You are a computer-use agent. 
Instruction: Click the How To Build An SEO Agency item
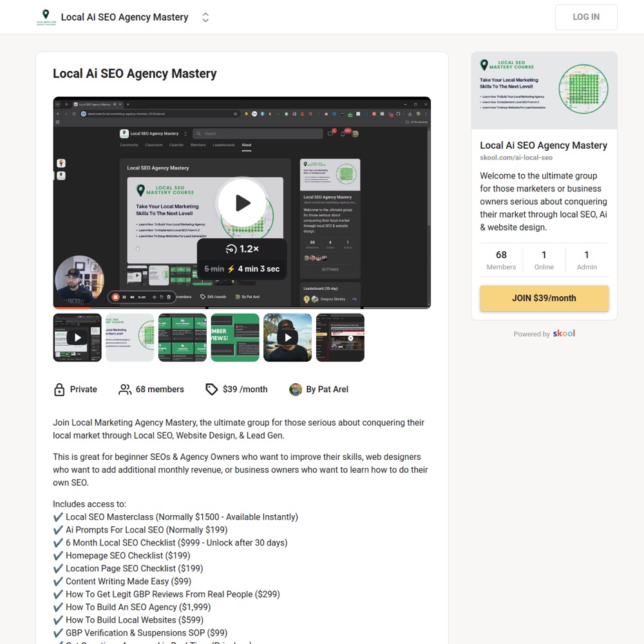click(132, 607)
